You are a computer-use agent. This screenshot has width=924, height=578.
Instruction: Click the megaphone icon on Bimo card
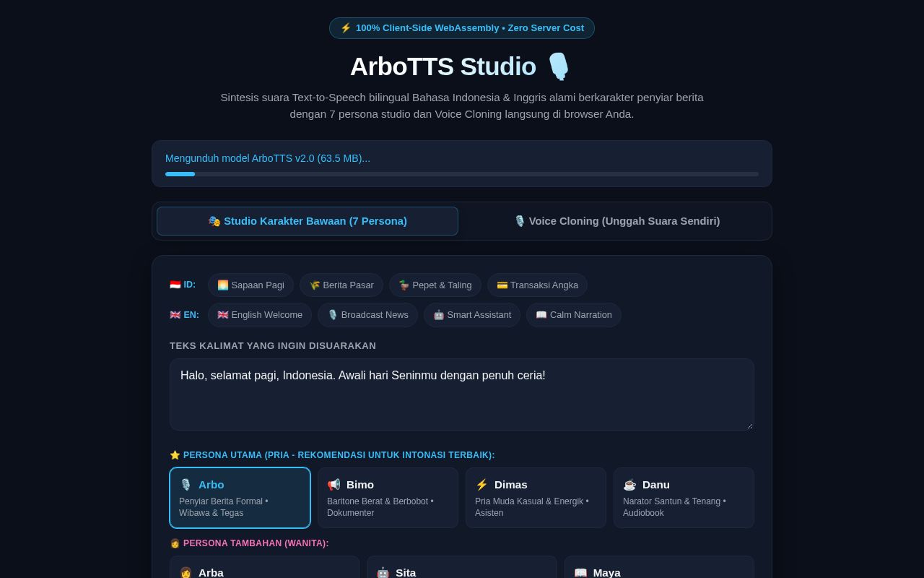[334, 485]
